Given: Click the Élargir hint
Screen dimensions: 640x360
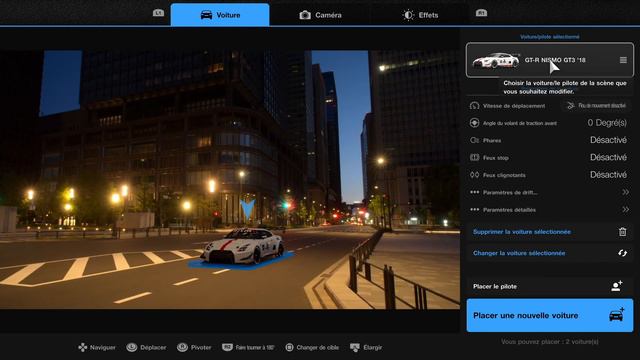Looking at the screenshot, I should tap(366, 347).
